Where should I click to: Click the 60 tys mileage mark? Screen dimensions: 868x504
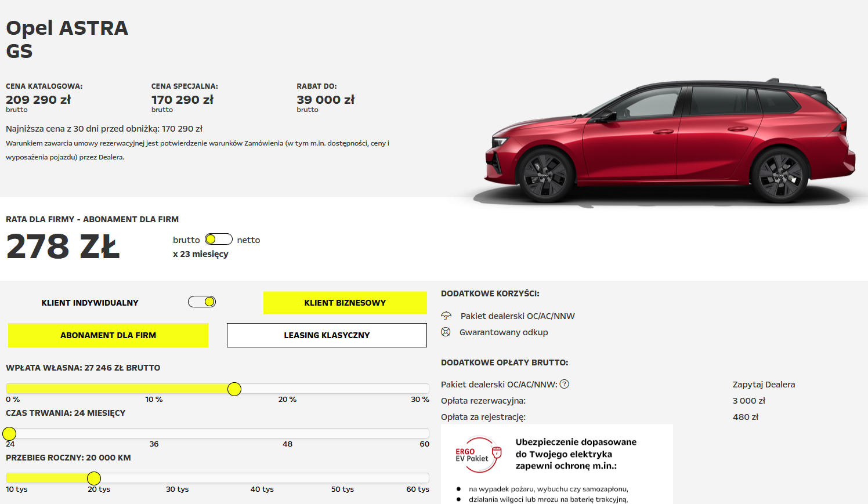pyautogui.click(x=418, y=490)
